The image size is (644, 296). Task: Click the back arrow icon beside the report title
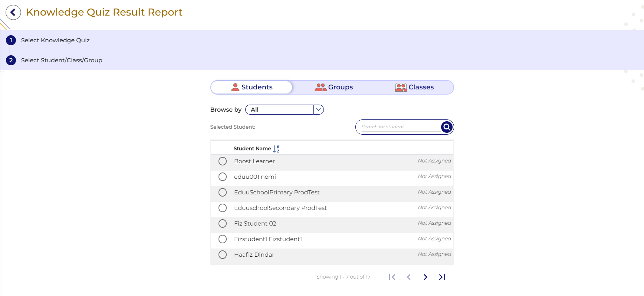pyautogui.click(x=13, y=12)
